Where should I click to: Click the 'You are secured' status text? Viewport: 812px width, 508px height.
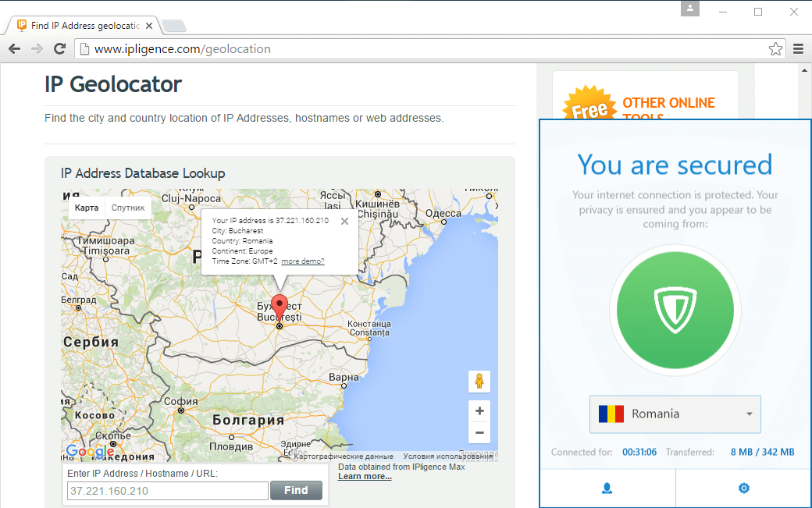click(x=675, y=165)
